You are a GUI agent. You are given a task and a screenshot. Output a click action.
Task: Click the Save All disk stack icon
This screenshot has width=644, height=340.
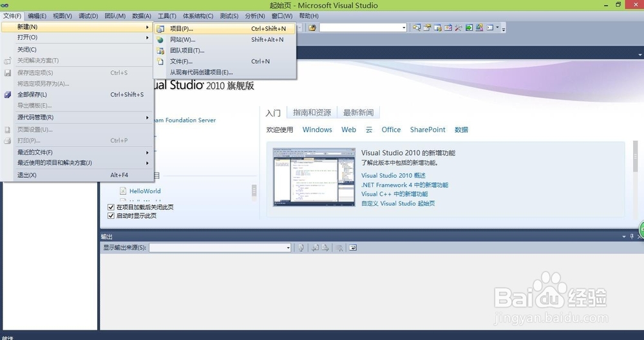point(7,95)
